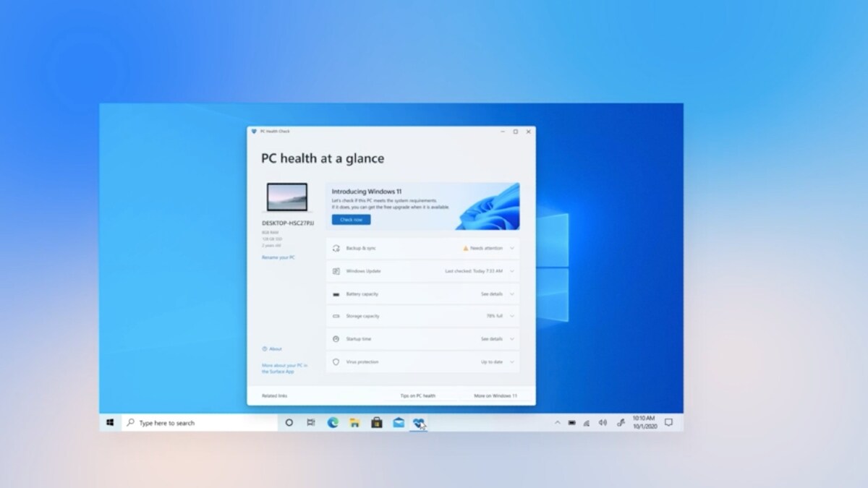This screenshot has height=488, width=868.
Task: Click the Backup & sync icon
Action: coord(335,248)
